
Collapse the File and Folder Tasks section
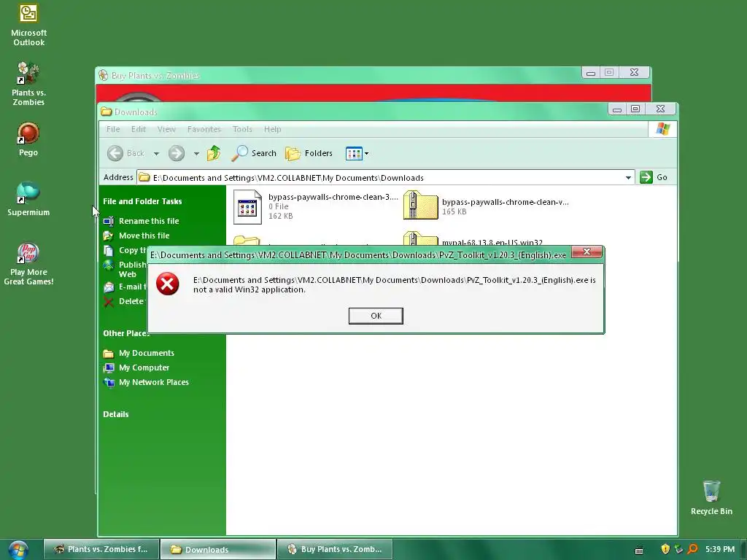pos(142,201)
